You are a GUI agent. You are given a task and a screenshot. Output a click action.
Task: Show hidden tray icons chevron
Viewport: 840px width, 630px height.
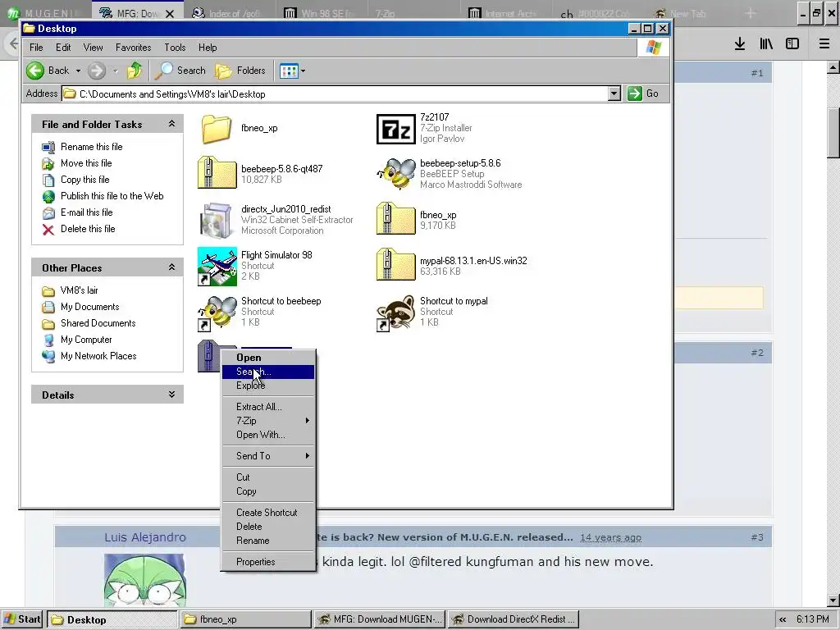coord(783,620)
